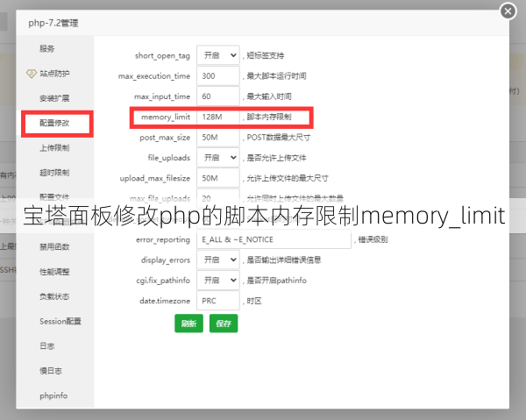
Task: Click the memory_limit field showing 128M
Action: pyautogui.click(x=218, y=117)
